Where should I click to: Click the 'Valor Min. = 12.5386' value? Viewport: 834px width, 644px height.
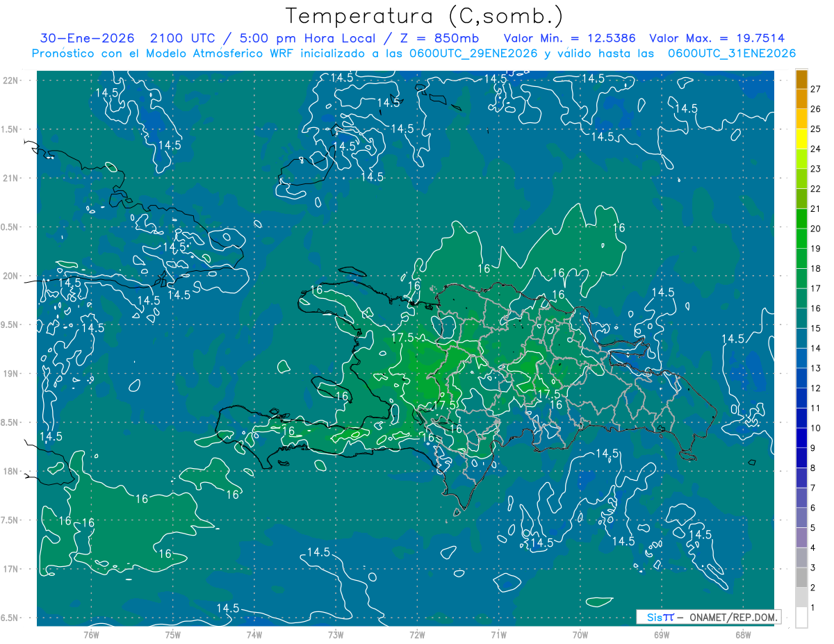pos(570,38)
